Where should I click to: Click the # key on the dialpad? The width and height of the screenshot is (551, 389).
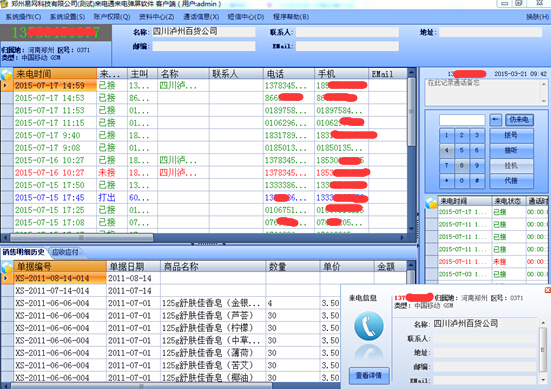(x=477, y=181)
